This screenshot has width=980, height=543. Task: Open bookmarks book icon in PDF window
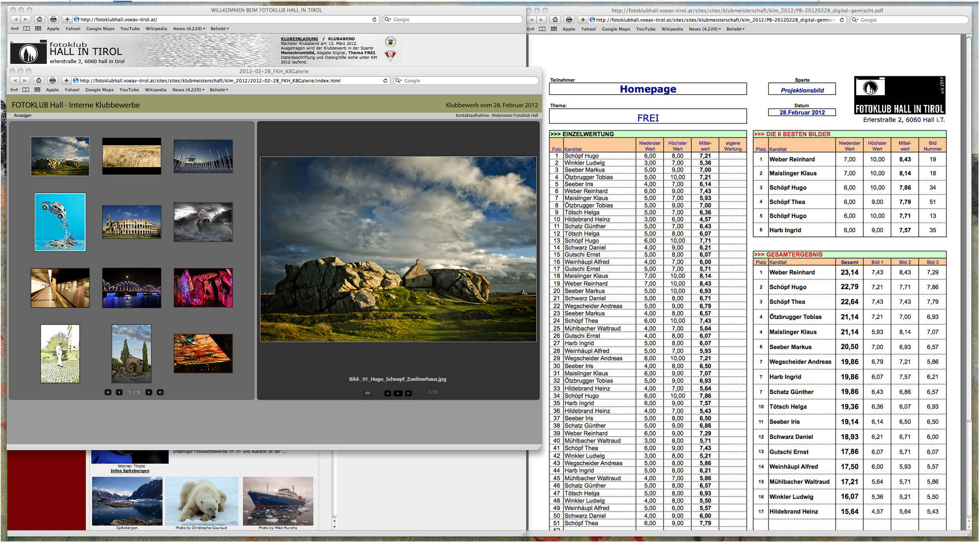(x=542, y=29)
